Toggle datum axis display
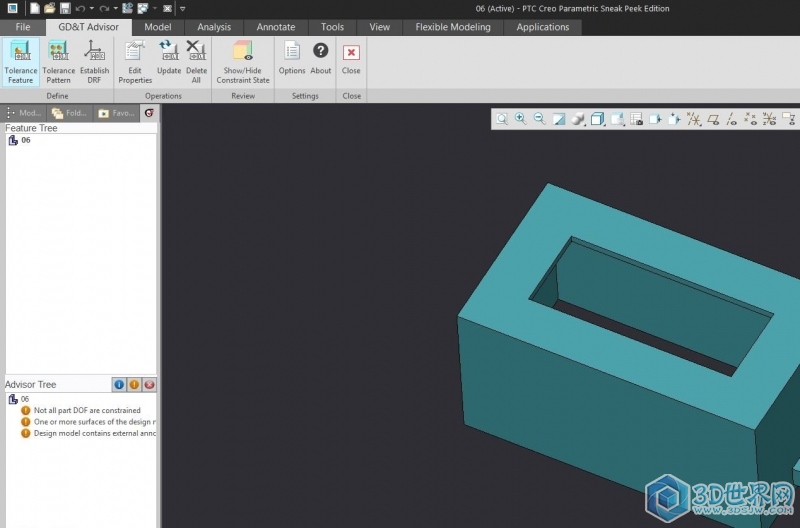Image resolution: width=800 pixels, height=528 pixels. pyautogui.click(x=732, y=119)
